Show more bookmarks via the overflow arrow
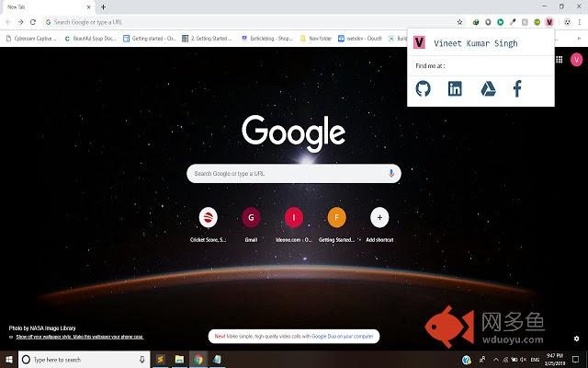 click(x=579, y=39)
